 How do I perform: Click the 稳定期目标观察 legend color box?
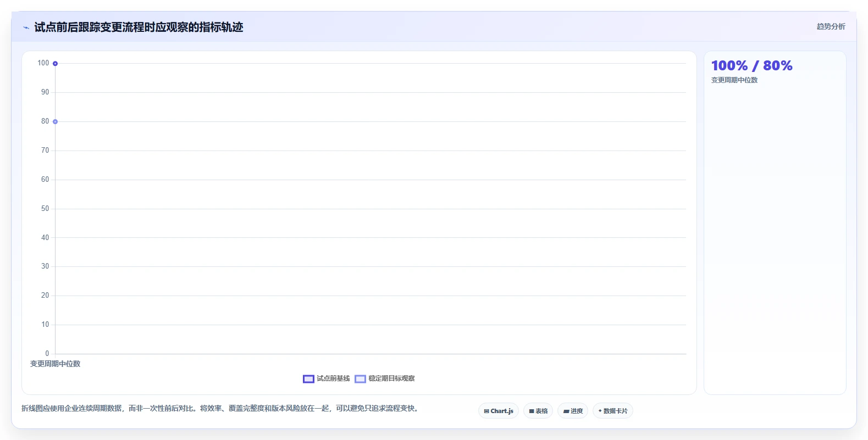360,379
